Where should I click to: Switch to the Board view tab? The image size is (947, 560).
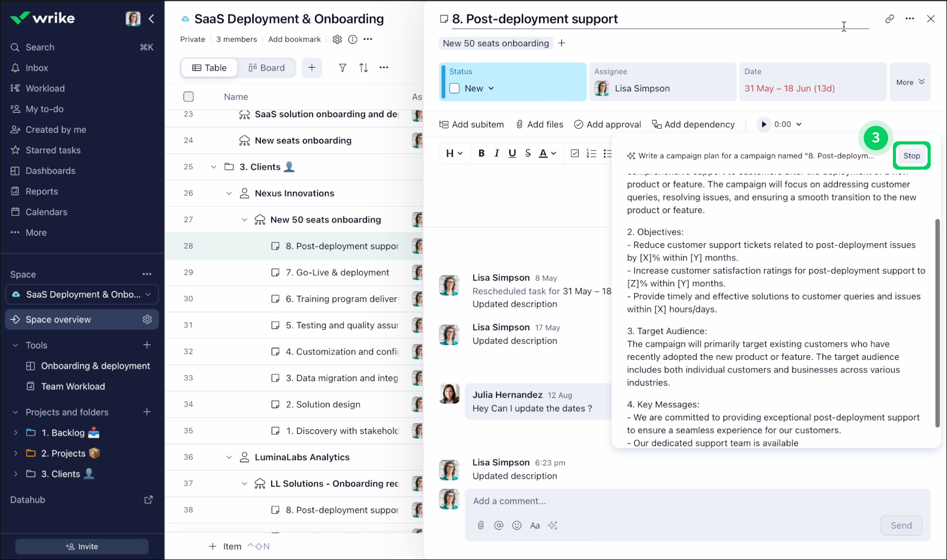pos(266,68)
